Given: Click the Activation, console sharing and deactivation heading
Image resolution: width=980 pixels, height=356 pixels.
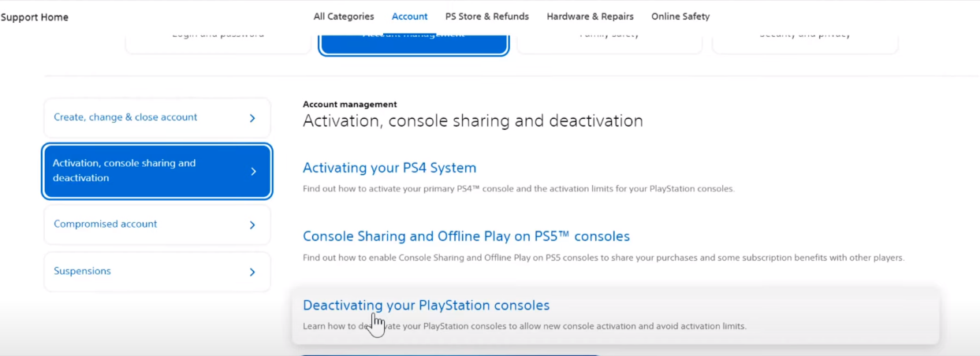Looking at the screenshot, I should point(473,121).
